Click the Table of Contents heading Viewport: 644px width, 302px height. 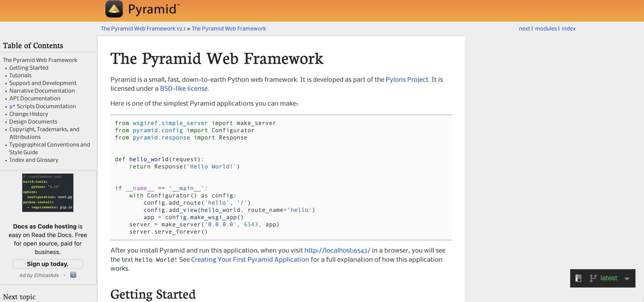33,46
